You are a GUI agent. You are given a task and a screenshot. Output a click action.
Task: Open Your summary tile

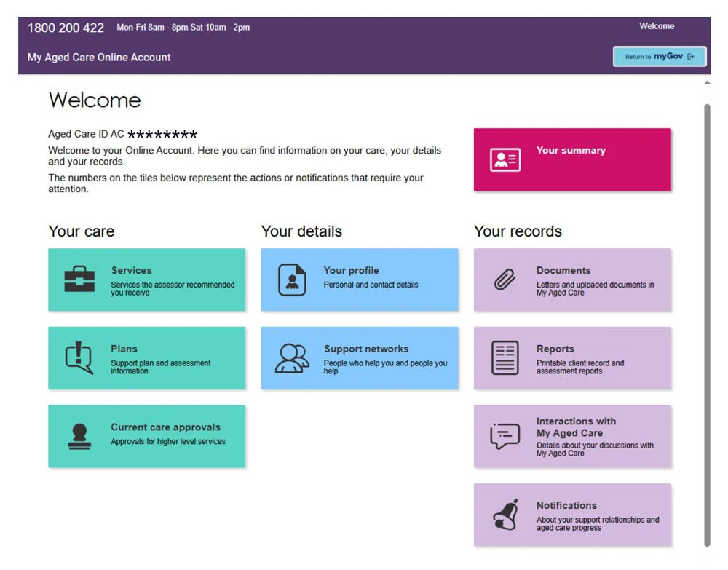coord(572,159)
